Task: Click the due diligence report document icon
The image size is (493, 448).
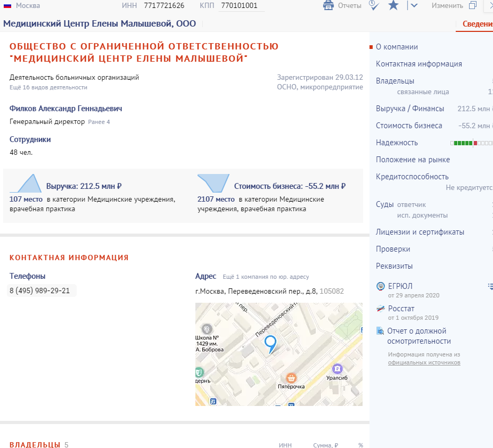Action: click(x=380, y=331)
